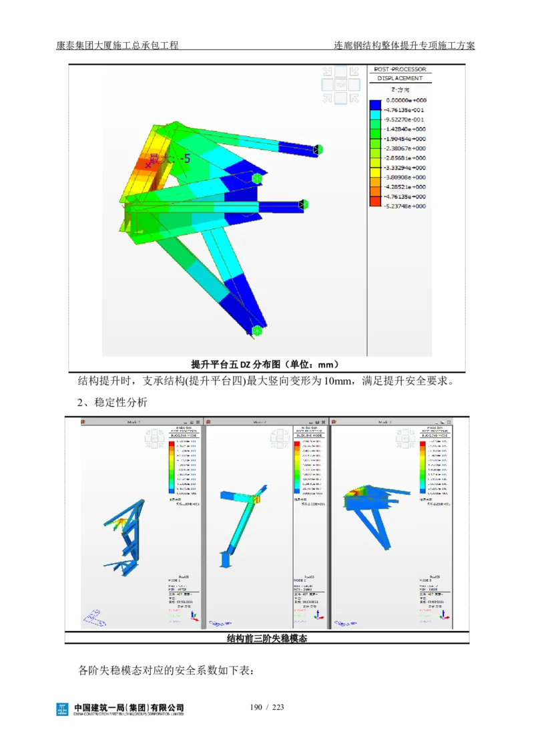The width and height of the screenshot is (534, 756).
Task: Select the Mode 1 window title bar
Action: pos(133,422)
